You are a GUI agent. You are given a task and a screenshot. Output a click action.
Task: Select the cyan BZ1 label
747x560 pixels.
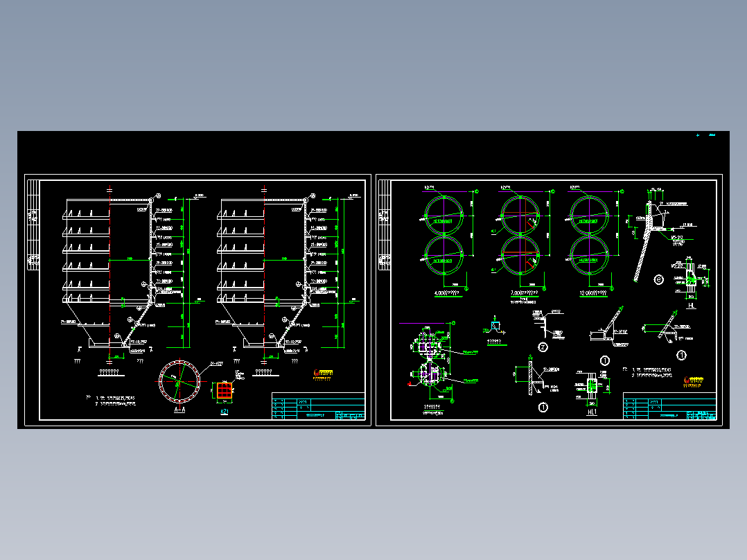225,412
